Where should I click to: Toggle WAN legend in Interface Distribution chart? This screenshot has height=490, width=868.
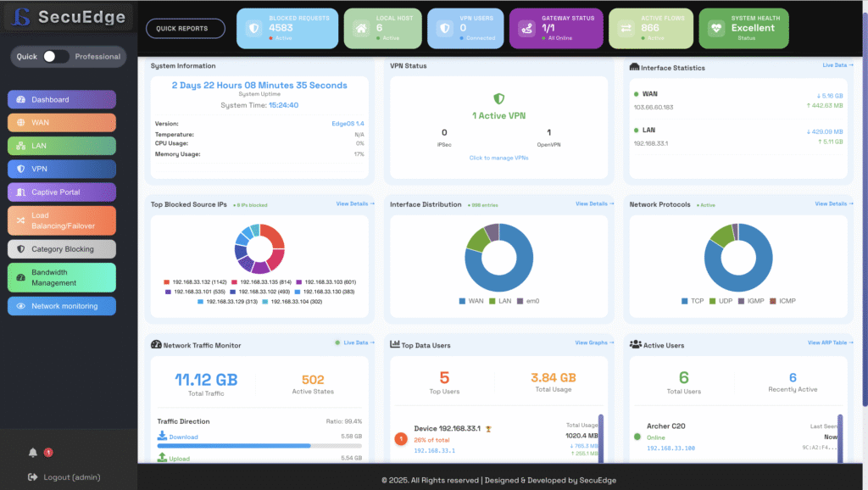click(470, 301)
